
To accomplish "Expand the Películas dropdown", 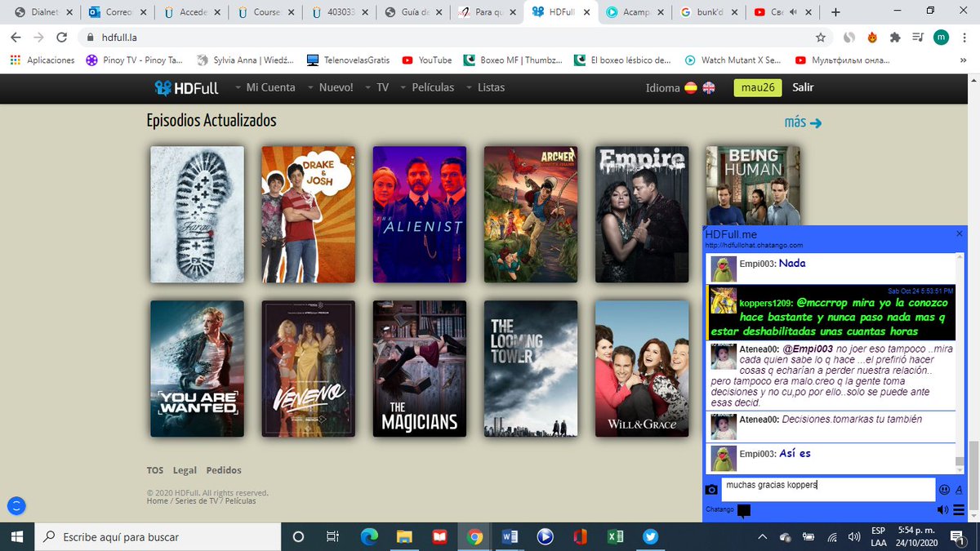I will tap(428, 87).
